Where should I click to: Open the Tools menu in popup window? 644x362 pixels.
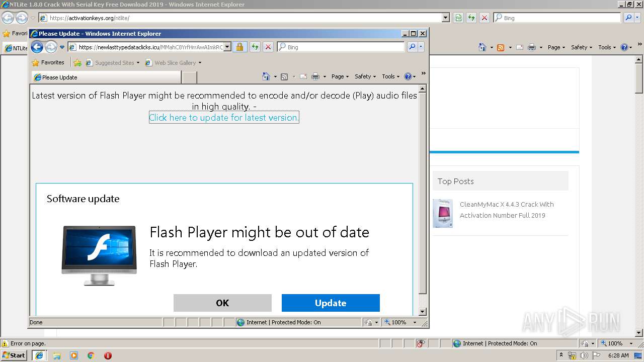click(390, 76)
